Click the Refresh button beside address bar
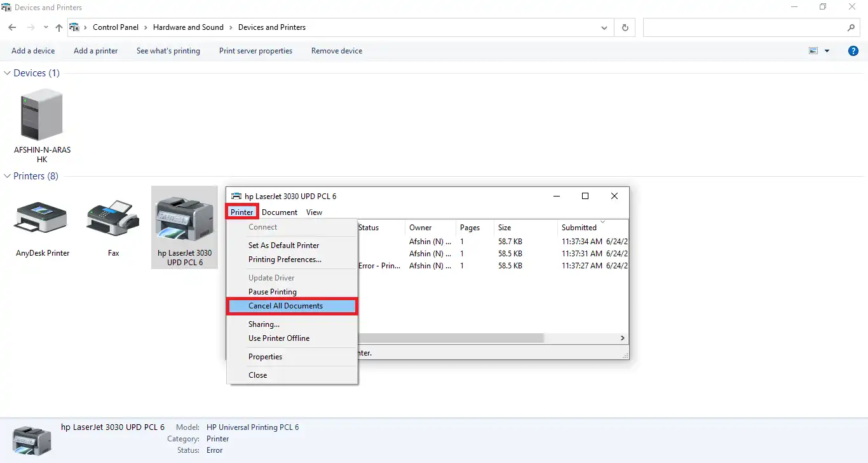 [x=625, y=27]
